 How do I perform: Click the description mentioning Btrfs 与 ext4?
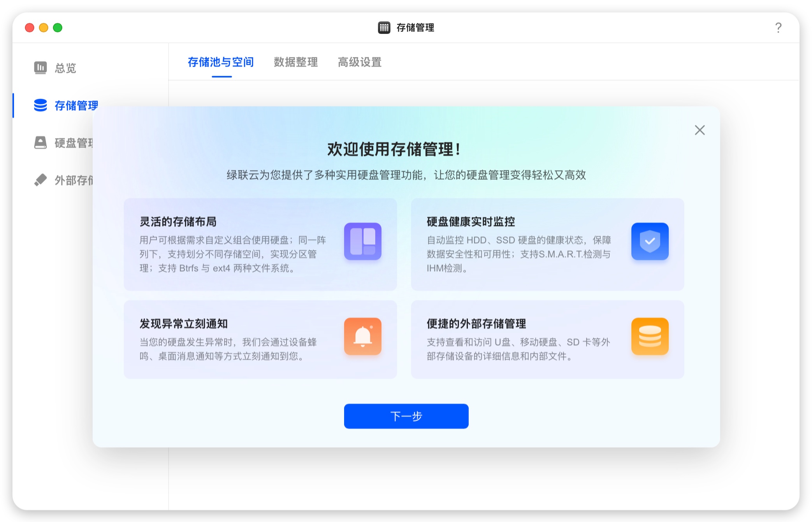233,254
